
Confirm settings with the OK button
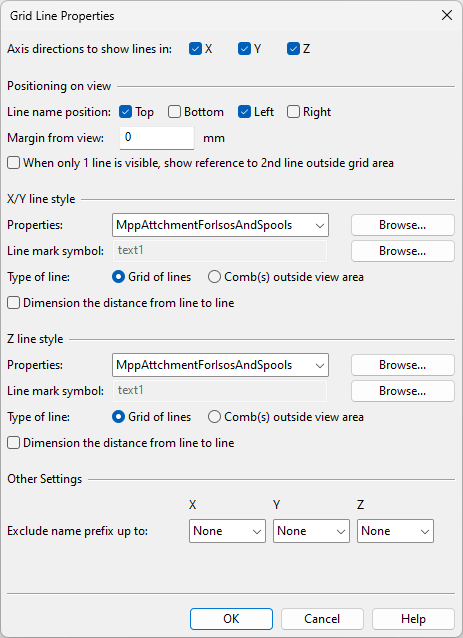(231, 619)
